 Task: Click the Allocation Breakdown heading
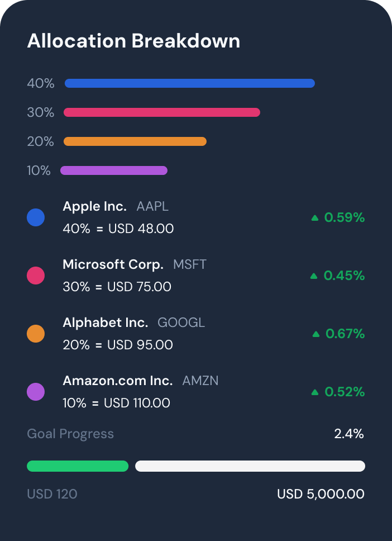(133, 41)
